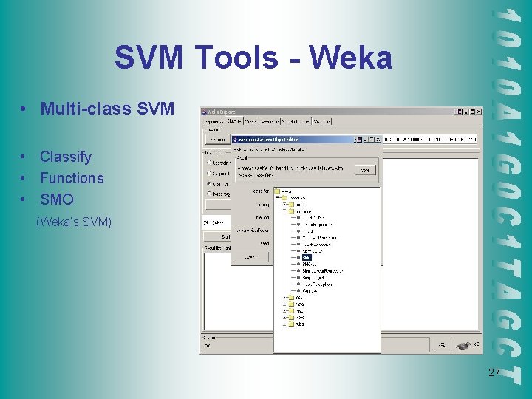Click the meta folder icon

coord(291,304)
